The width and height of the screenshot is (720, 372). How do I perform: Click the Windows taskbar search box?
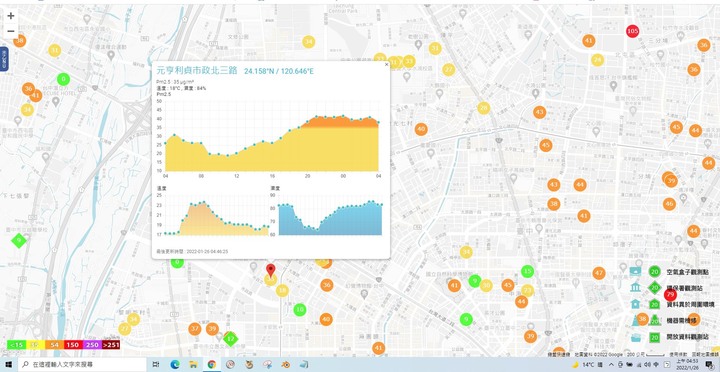click(x=82, y=365)
